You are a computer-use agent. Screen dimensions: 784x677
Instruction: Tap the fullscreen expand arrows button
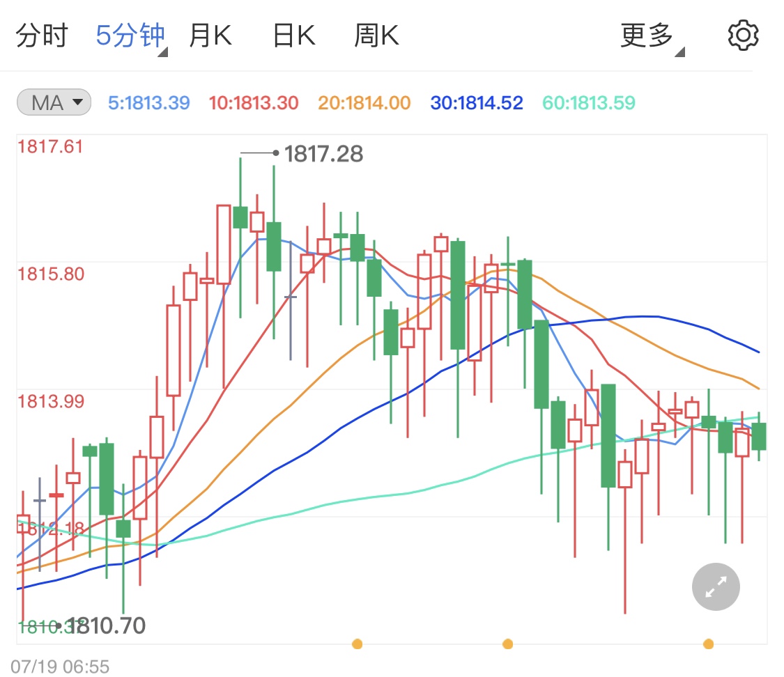(716, 586)
